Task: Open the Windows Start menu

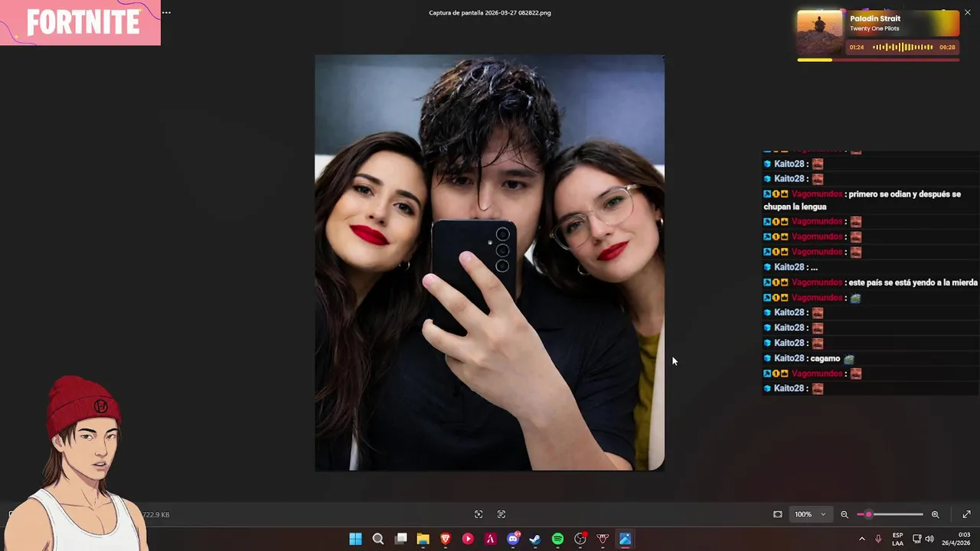Action: (355, 539)
